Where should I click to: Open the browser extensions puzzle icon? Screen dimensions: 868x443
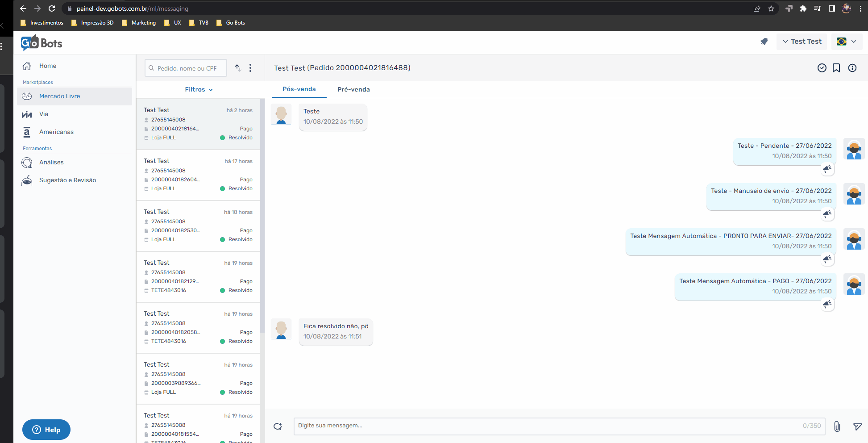tap(803, 8)
